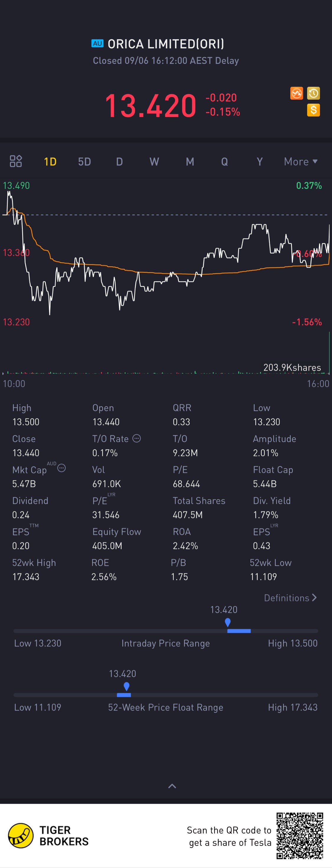Choose quarterly Q chart period
Viewport: 332px width, 868px height.
click(x=224, y=162)
